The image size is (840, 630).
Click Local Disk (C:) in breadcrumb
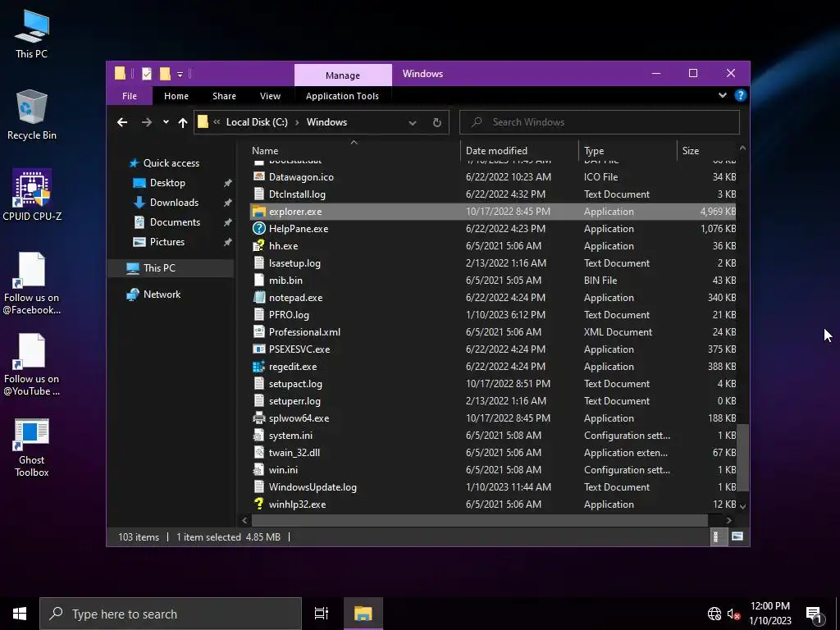(x=257, y=122)
